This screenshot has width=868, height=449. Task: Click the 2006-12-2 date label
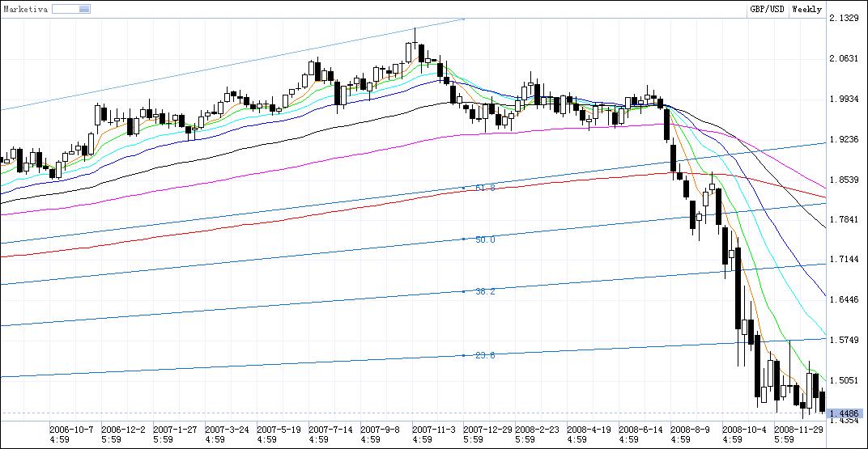(123, 429)
